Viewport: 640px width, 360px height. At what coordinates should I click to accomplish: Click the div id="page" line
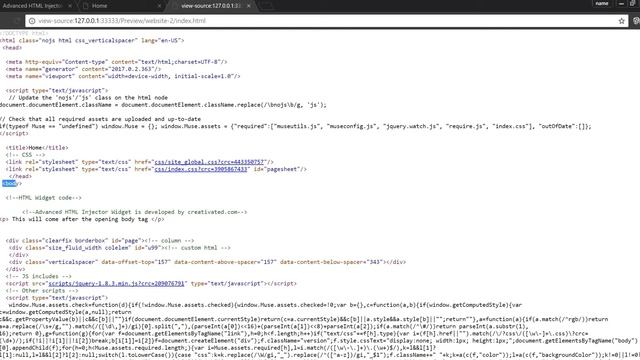(x=100, y=240)
